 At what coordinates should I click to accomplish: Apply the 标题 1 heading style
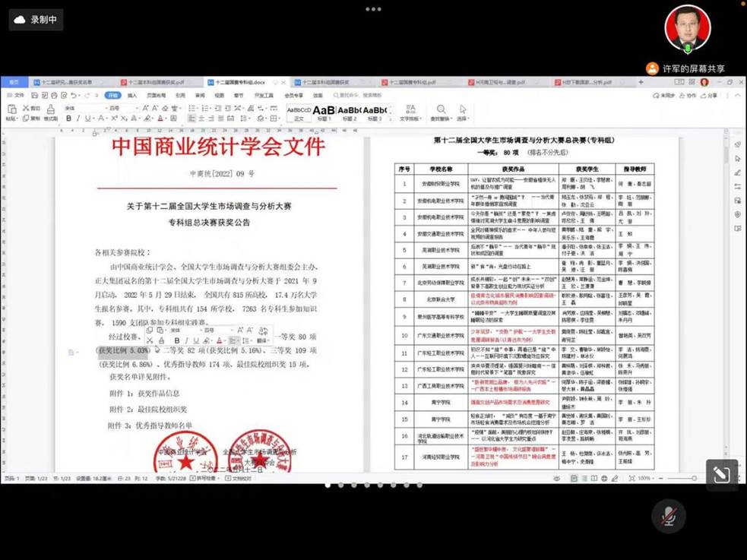(x=324, y=112)
